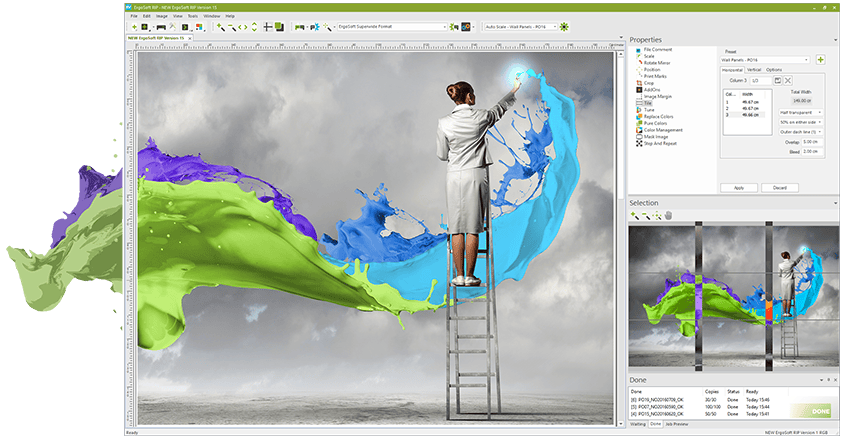
Task: Open the File menu
Action: point(134,16)
